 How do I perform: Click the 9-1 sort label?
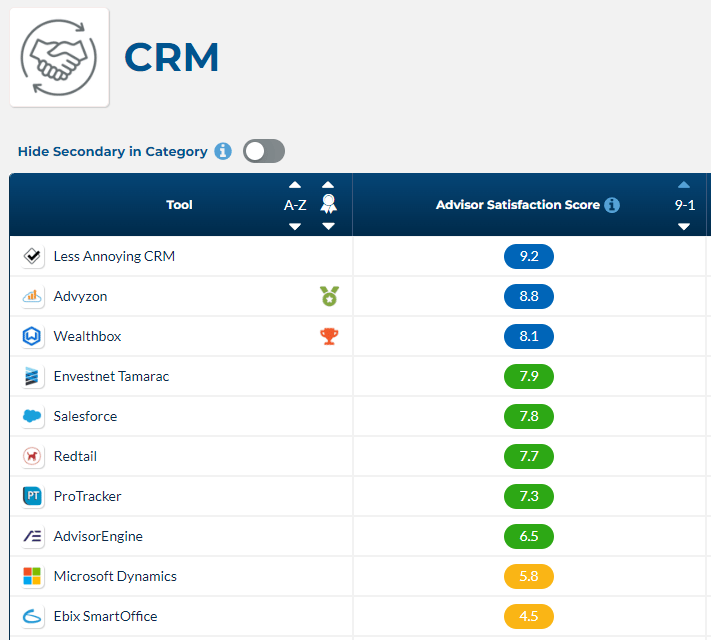pyautogui.click(x=685, y=205)
